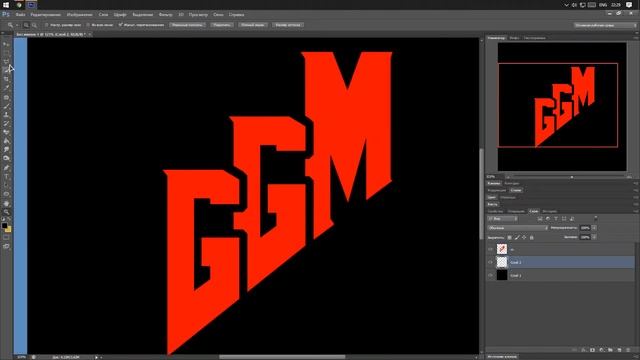Open the Просмотр menu
Screen dimensions: 640x360
click(x=198, y=15)
